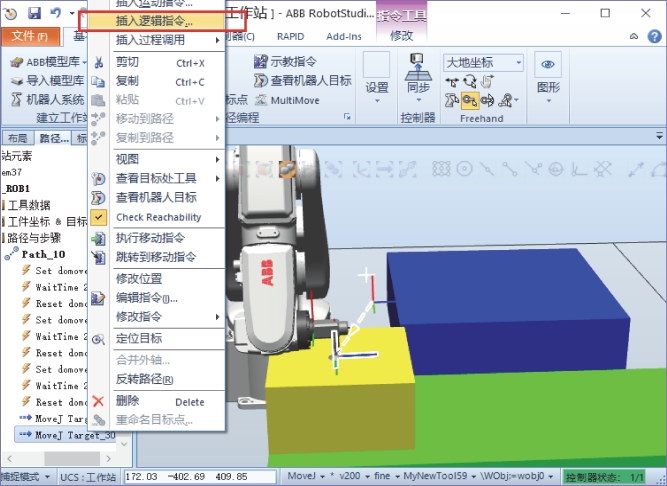This screenshot has width=667, height=486.
Task: Click the 执行移动指令 icon
Action: 98,239
